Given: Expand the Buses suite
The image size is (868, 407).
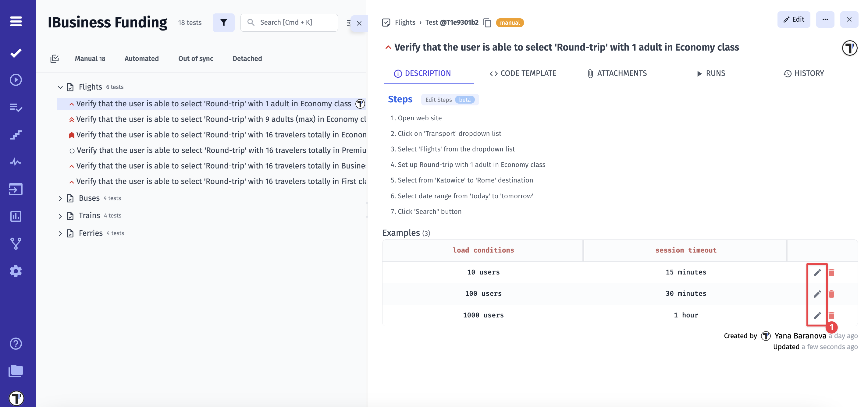Looking at the screenshot, I should click(60, 198).
